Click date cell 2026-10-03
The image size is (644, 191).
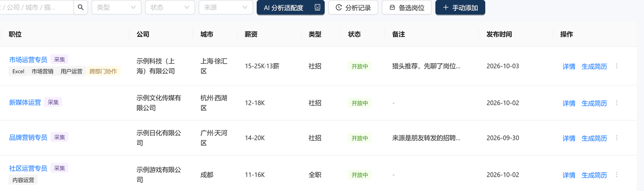(503, 66)
